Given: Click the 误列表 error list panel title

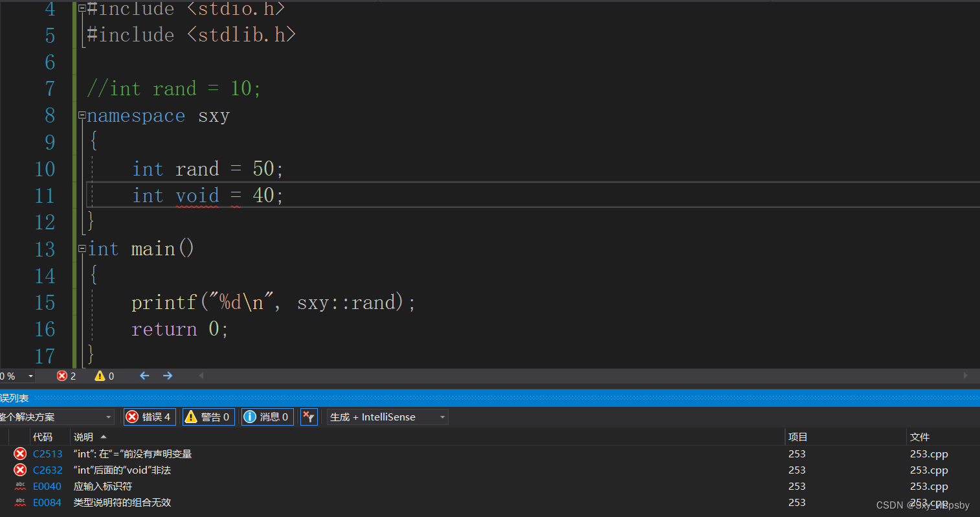Looking at the screenshot, I should [x=14, y=398].
